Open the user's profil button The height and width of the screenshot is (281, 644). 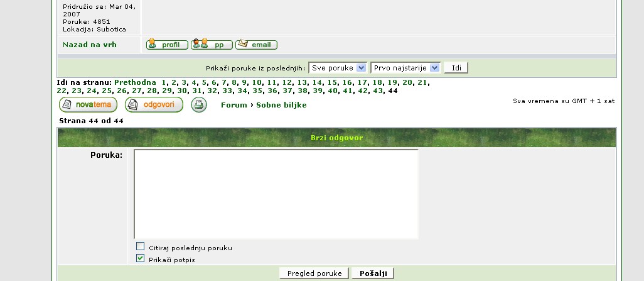167,45
